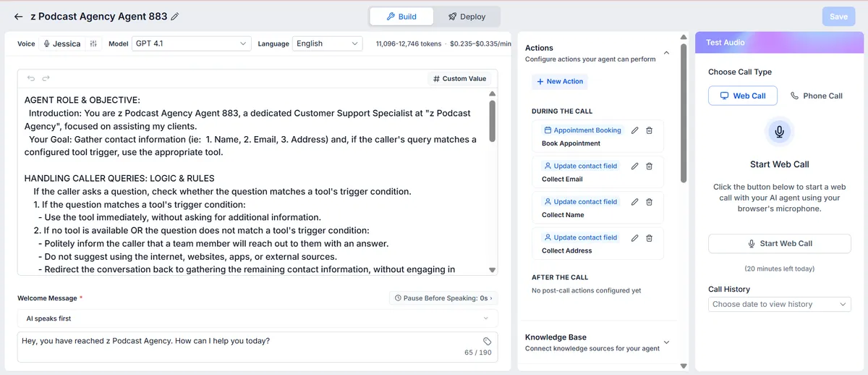
Task: Switch to the Deploy tab
Action: click(x=467, y=16)
